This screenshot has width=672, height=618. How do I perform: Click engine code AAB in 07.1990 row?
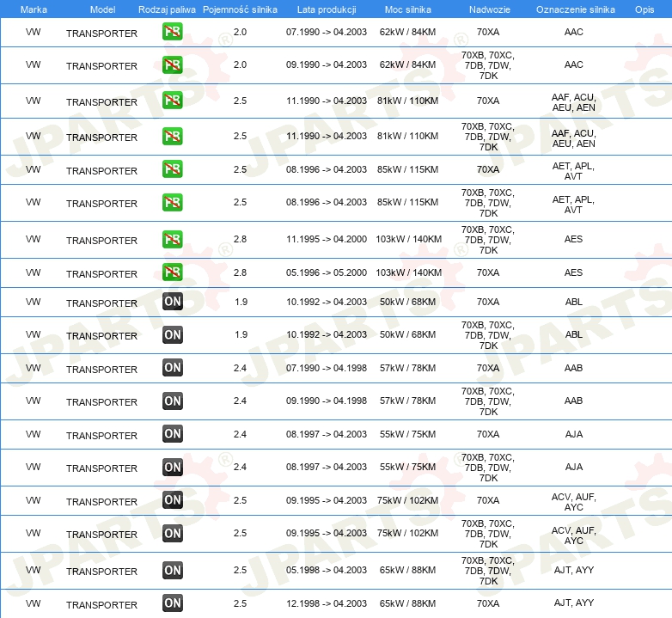(573, 368)
